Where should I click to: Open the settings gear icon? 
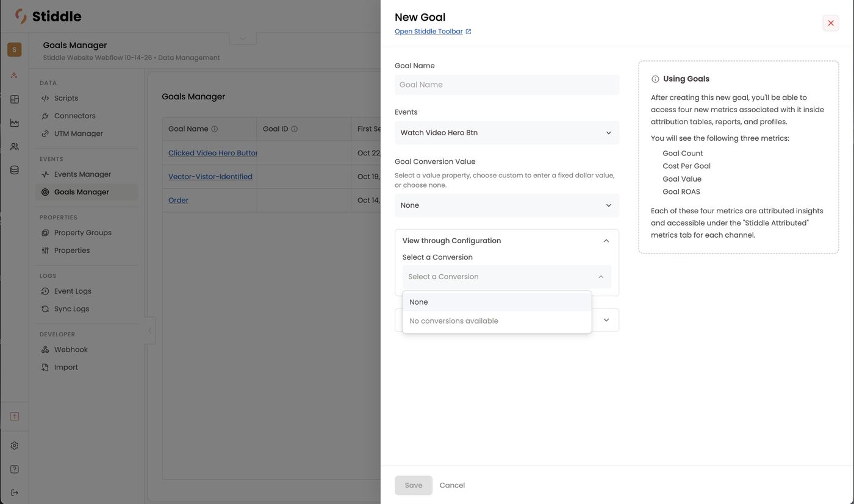(x=15, y=445)
